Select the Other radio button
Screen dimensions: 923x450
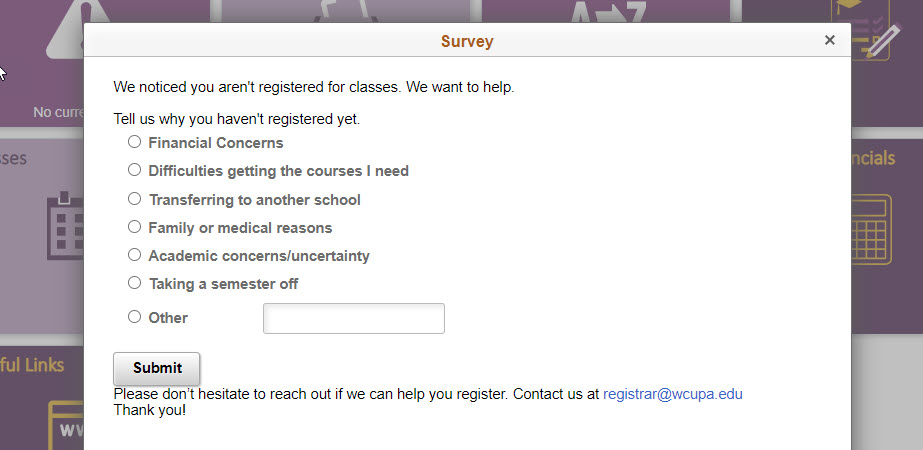pos(135,317)
